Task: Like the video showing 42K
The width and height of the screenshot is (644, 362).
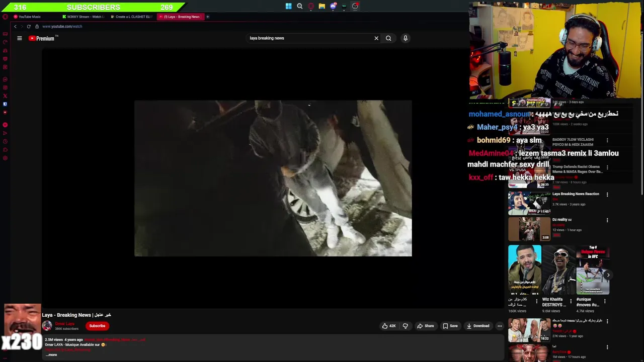Action: [x=388, y=326]
